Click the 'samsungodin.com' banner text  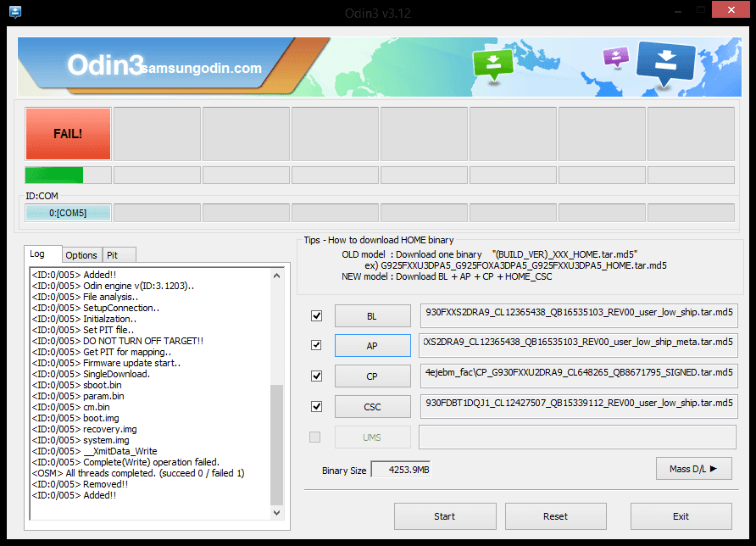[x=202, y=68]
